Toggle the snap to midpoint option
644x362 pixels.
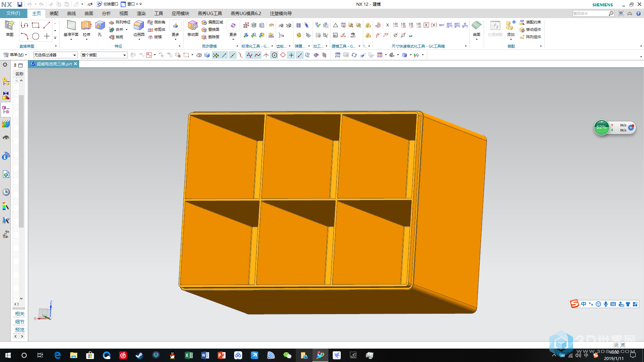(232, 55)
